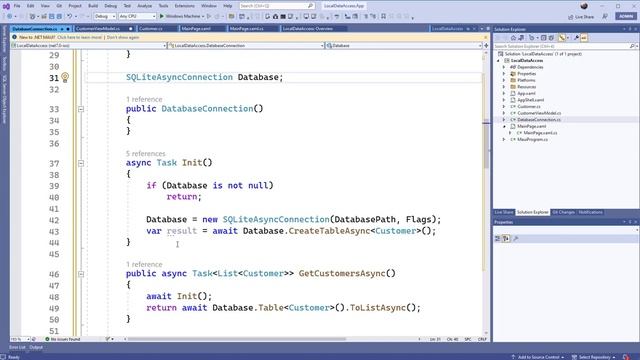Viewport: 640px width, 360px height.
Task: Collapse the Init method outlining
Action: pos(81,163)
